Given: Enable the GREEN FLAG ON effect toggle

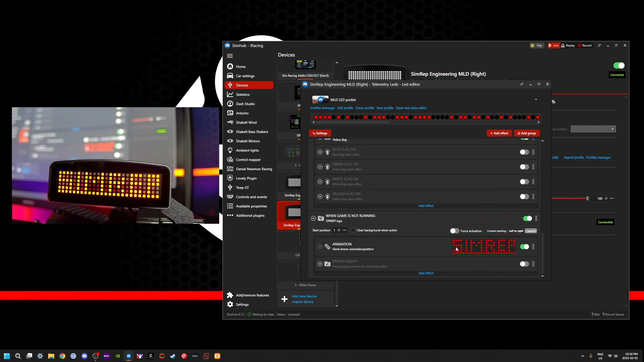Looking at the screenshot, I should coord(524,167).
